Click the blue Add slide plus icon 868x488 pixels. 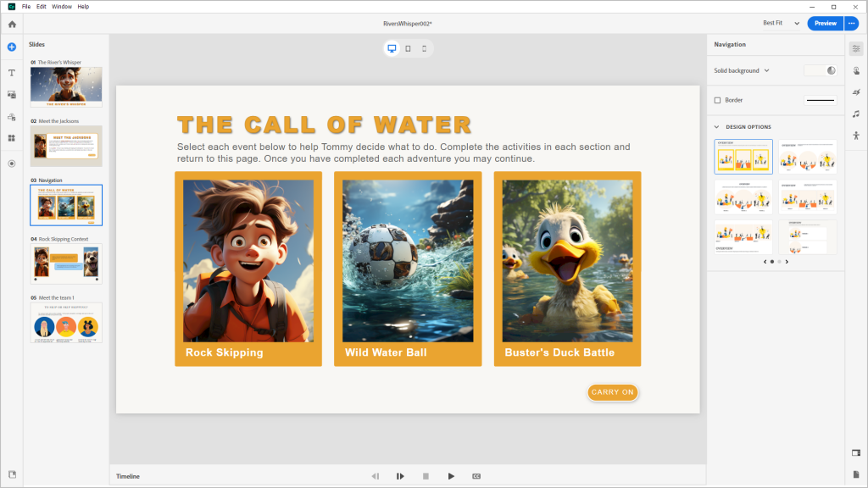click(12, 47)
